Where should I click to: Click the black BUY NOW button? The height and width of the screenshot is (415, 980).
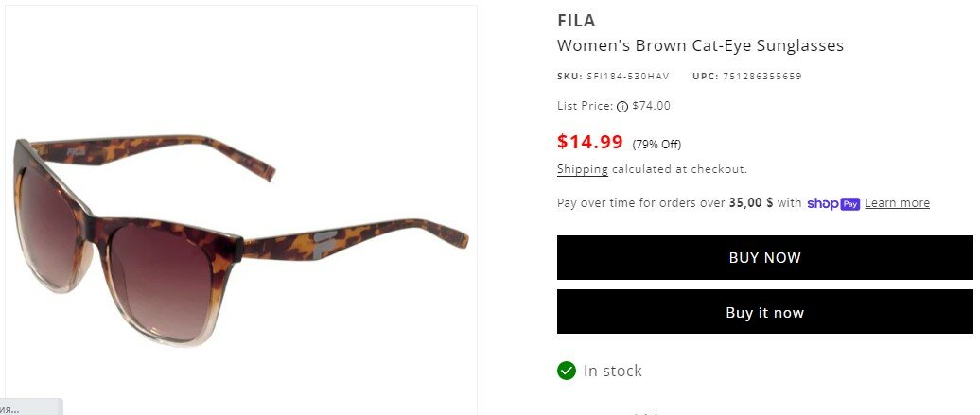coord(764,258)
